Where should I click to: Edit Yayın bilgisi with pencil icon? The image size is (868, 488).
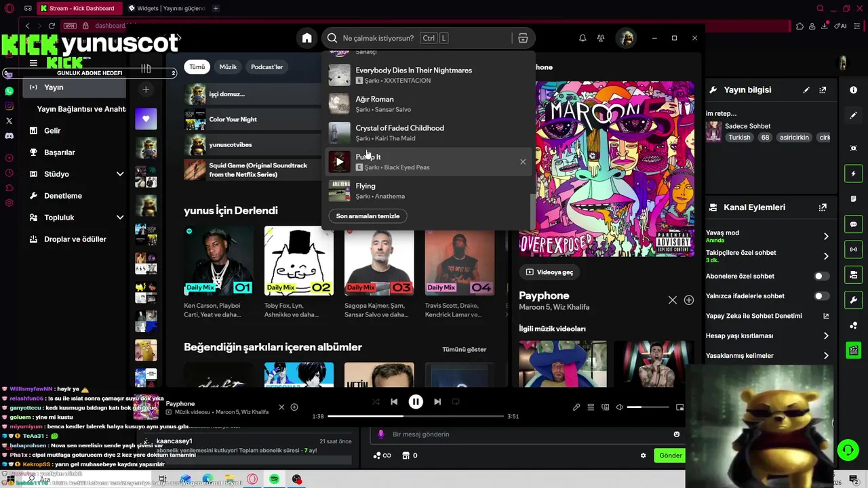pos(806,89)
